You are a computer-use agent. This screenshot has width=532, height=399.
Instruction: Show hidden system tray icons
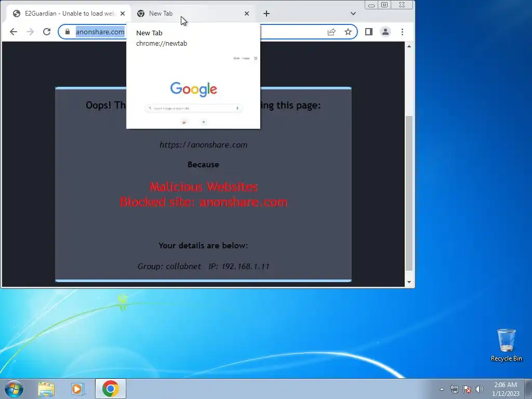[442, 390]
